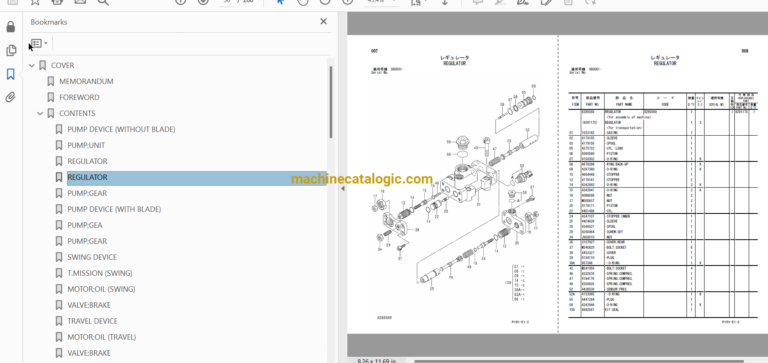This screenshot has height=363, width=768.
Task: Click the page size "8.26 x 11.69 in" label
Action: 376,361
